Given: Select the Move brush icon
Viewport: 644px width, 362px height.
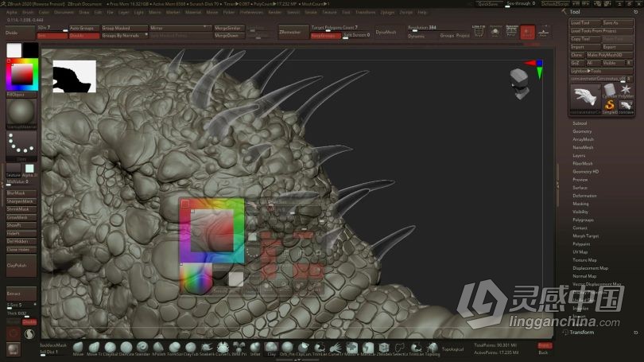Looking at the screenshot, I should click(x=78, y=347).
